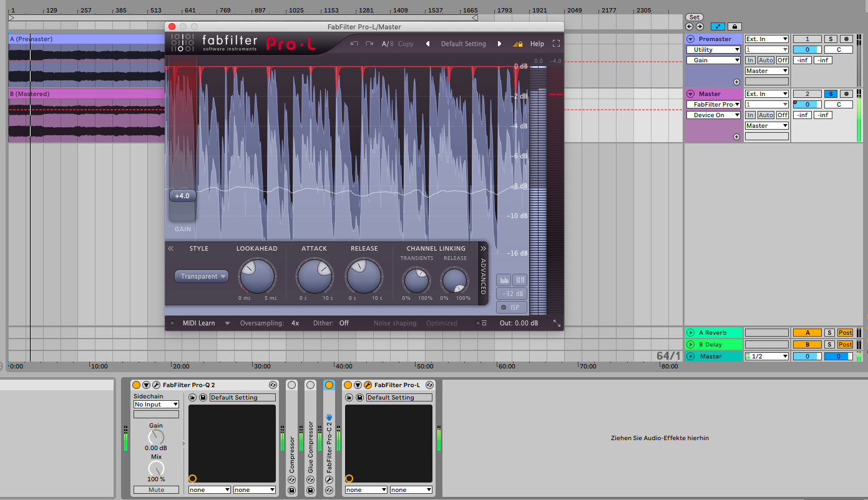
Task: Toggle the ISP true peak metering button
Action: (x=512, y=307)
